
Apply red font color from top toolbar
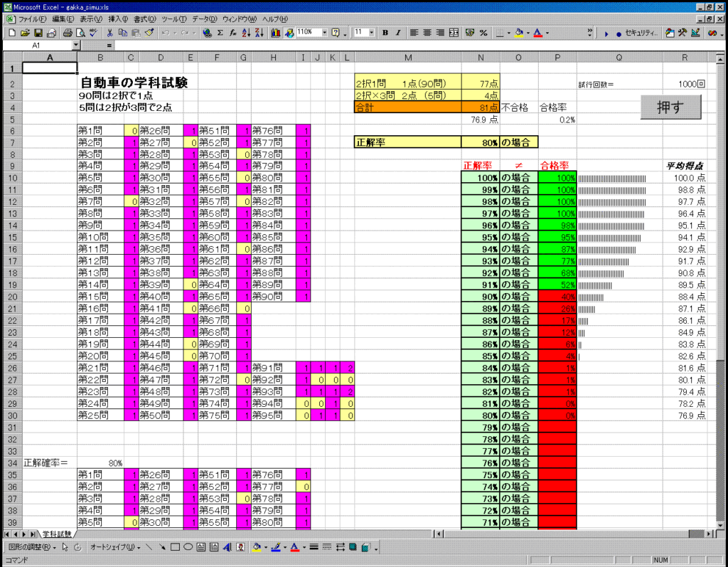pos(537,33)
